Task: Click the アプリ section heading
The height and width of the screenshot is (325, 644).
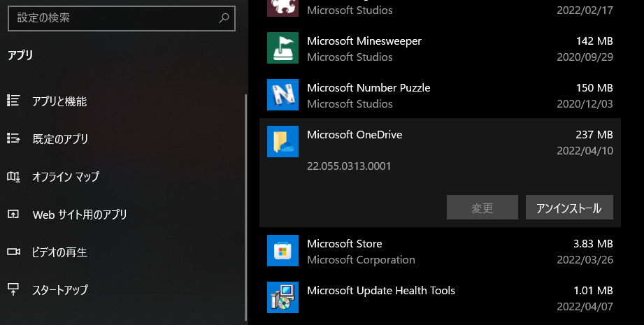Action: click(20, 55)
